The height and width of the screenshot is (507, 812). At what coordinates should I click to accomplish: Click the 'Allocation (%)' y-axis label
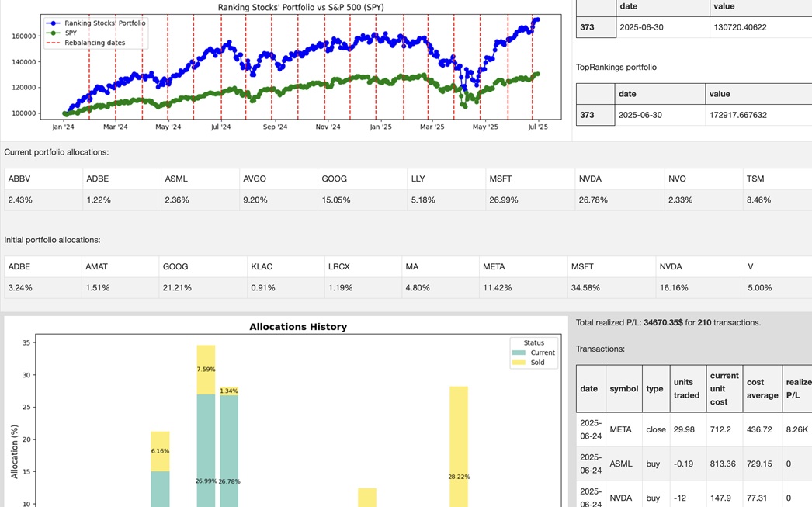(15, 452)
